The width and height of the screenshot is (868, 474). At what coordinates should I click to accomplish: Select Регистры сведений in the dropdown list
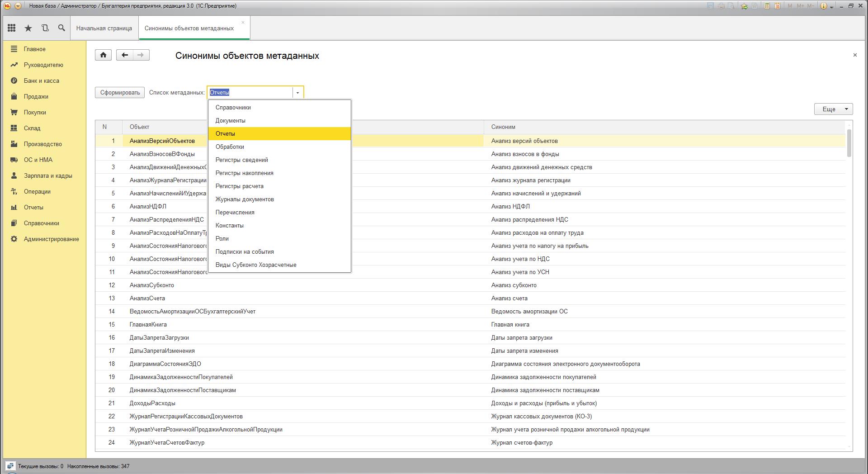(x=279, y=160)
